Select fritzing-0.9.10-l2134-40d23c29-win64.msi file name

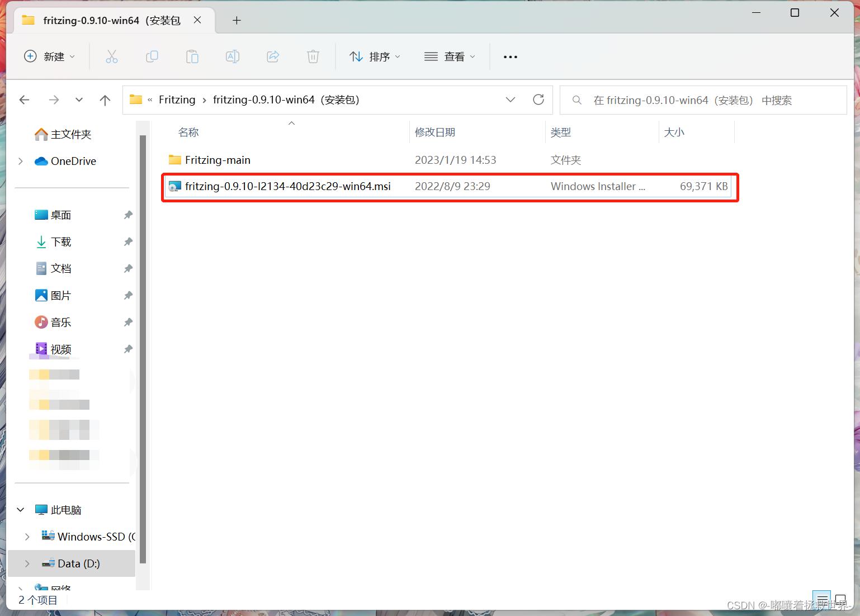287,186
